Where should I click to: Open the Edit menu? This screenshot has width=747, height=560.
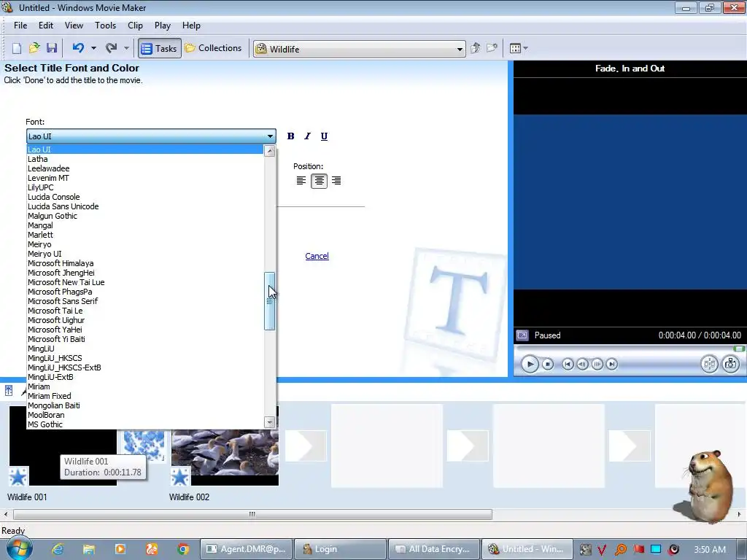[46, 26]
